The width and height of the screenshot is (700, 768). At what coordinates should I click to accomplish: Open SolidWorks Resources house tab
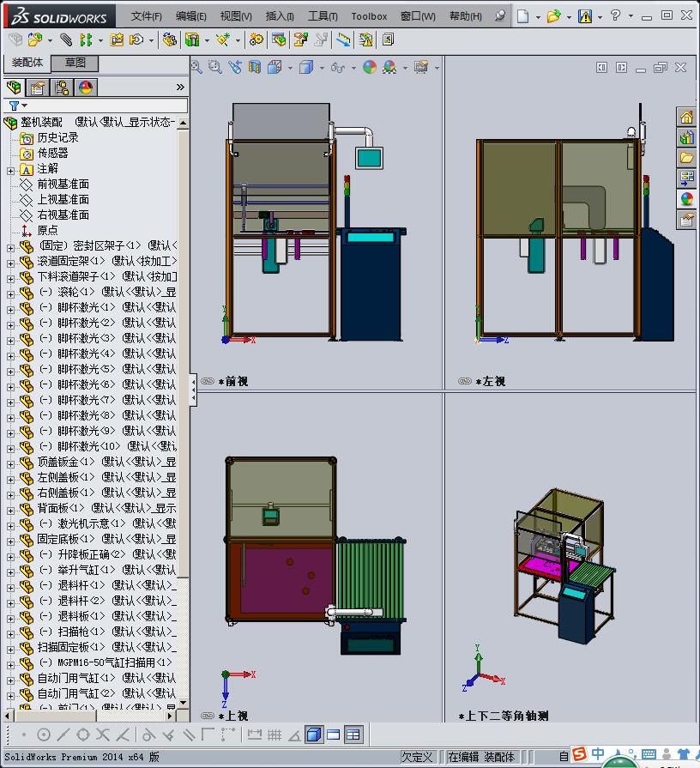686,117
